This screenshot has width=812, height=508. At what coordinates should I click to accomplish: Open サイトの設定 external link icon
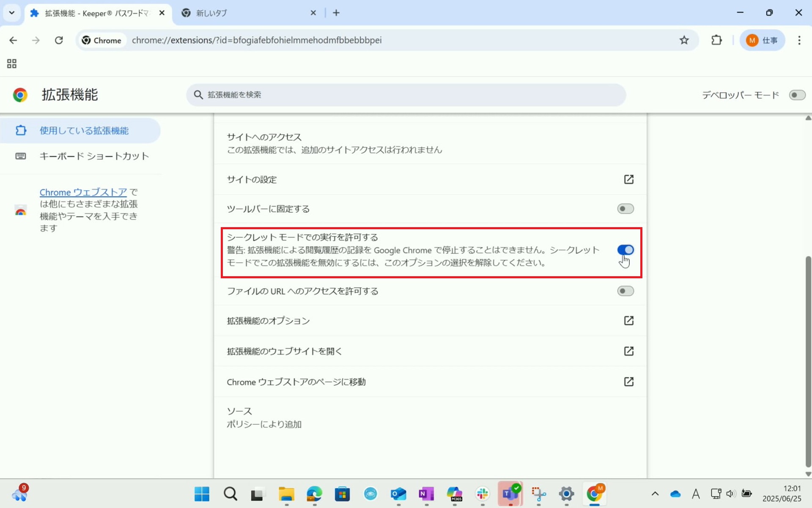tap(628, 179)
